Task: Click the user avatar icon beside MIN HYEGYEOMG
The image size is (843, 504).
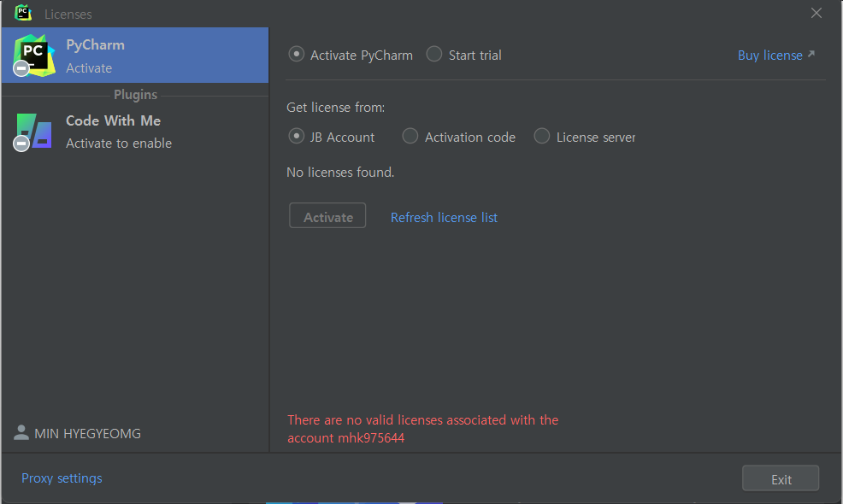Action: [x=21, y=433]
